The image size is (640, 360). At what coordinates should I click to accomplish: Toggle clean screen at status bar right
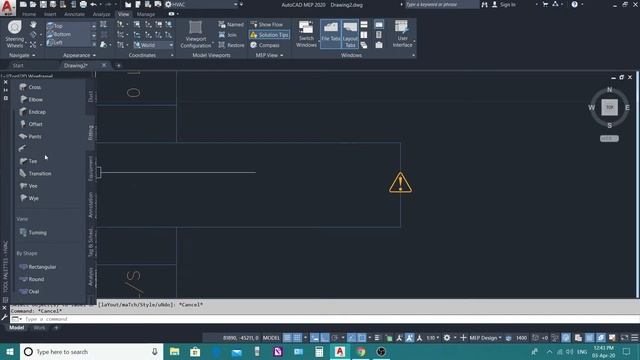coord(624,338)
